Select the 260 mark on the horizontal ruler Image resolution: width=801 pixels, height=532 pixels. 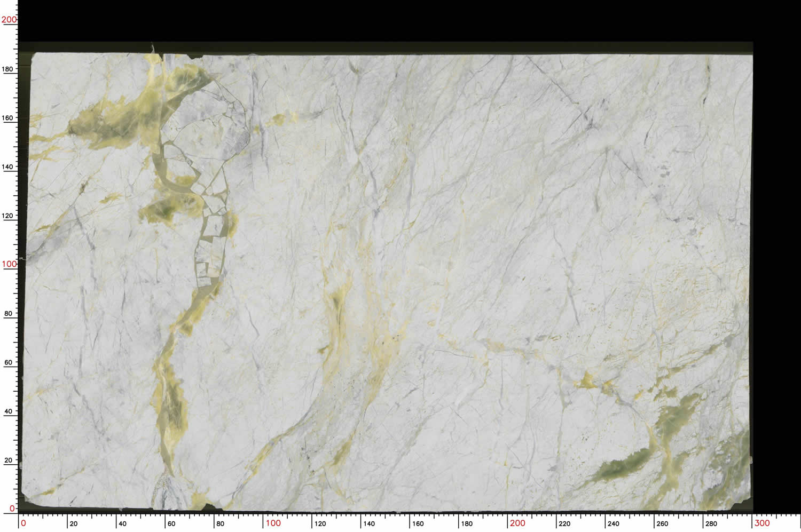[662, 523]
